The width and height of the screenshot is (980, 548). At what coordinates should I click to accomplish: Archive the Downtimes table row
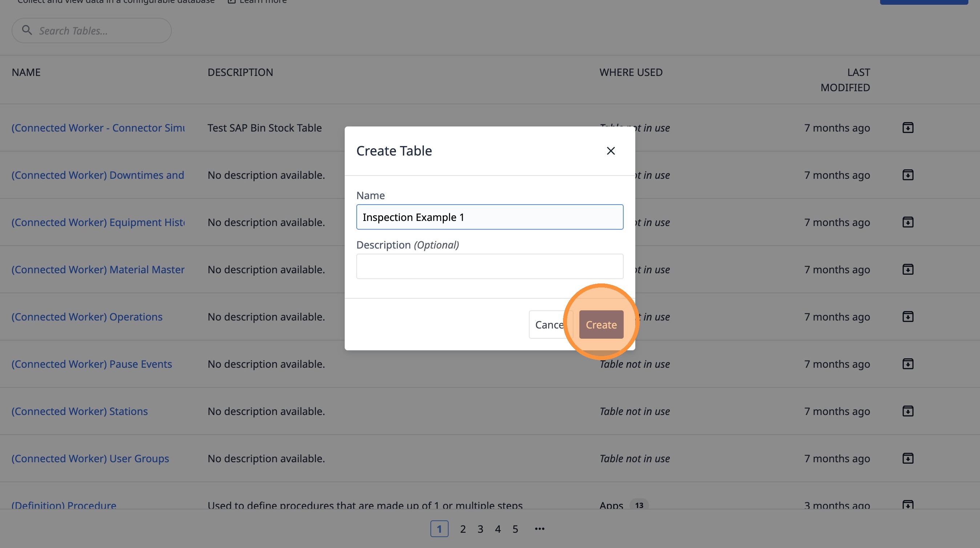click(x=908, y=175)
